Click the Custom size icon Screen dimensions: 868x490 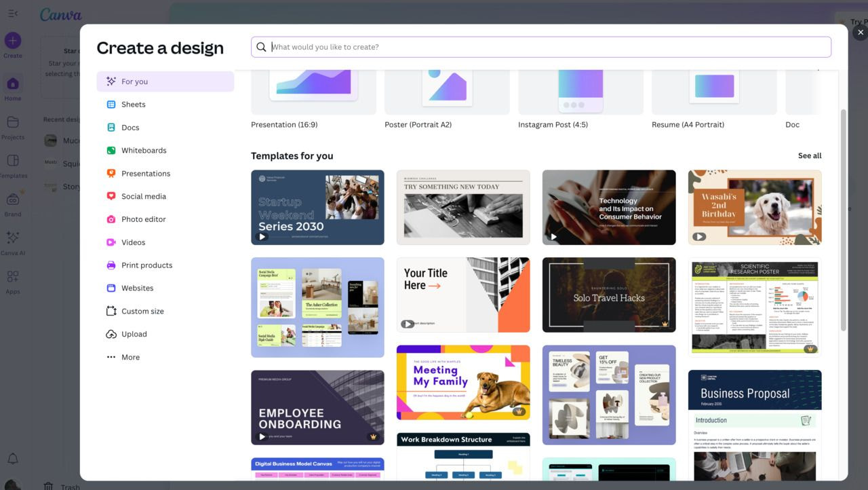tap(111, 311)
